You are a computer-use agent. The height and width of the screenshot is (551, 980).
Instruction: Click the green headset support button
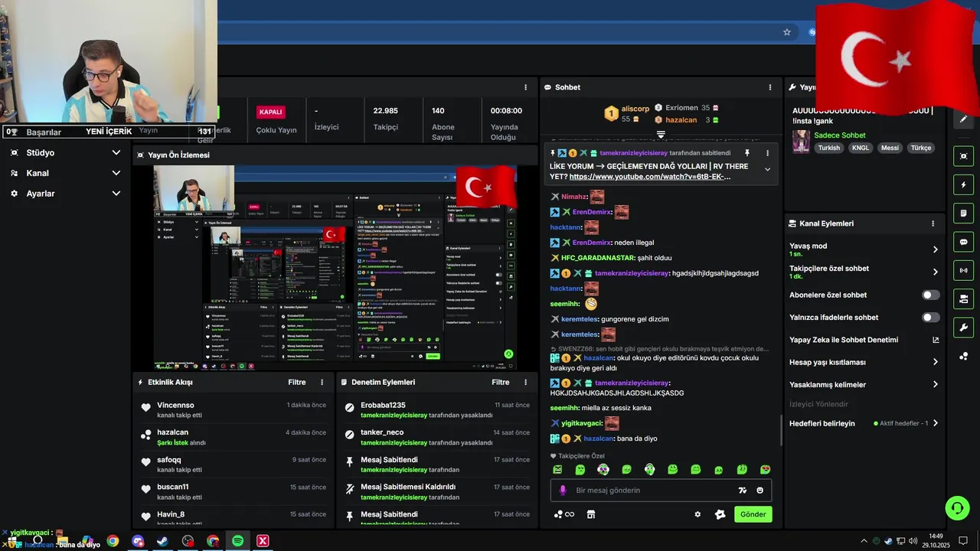click(x=957, y=507)
